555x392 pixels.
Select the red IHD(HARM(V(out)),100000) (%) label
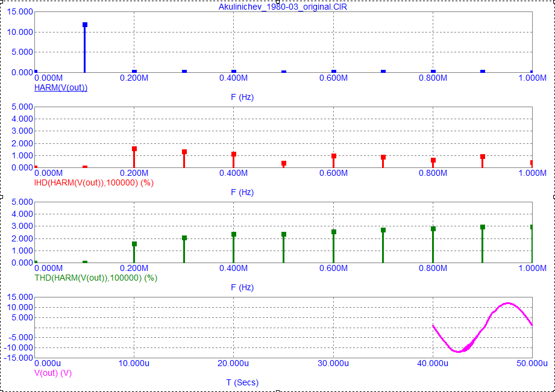tap(94, 183)
